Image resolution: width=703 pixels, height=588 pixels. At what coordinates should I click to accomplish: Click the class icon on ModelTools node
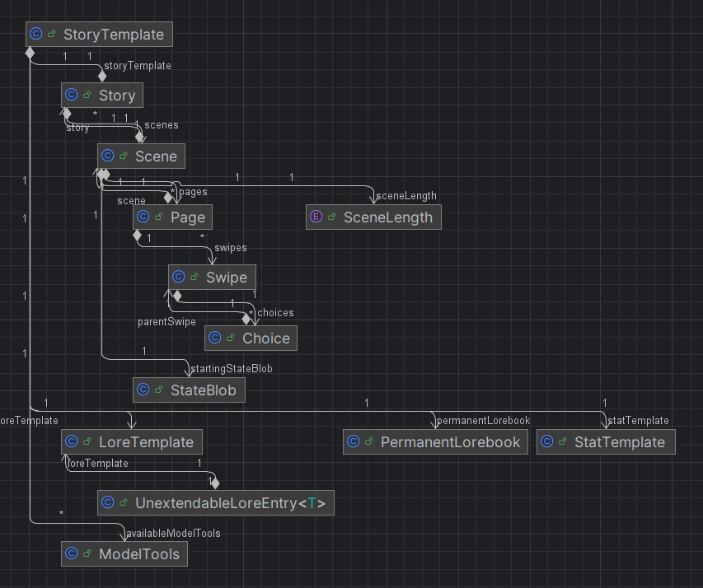(x=71, y=554)
